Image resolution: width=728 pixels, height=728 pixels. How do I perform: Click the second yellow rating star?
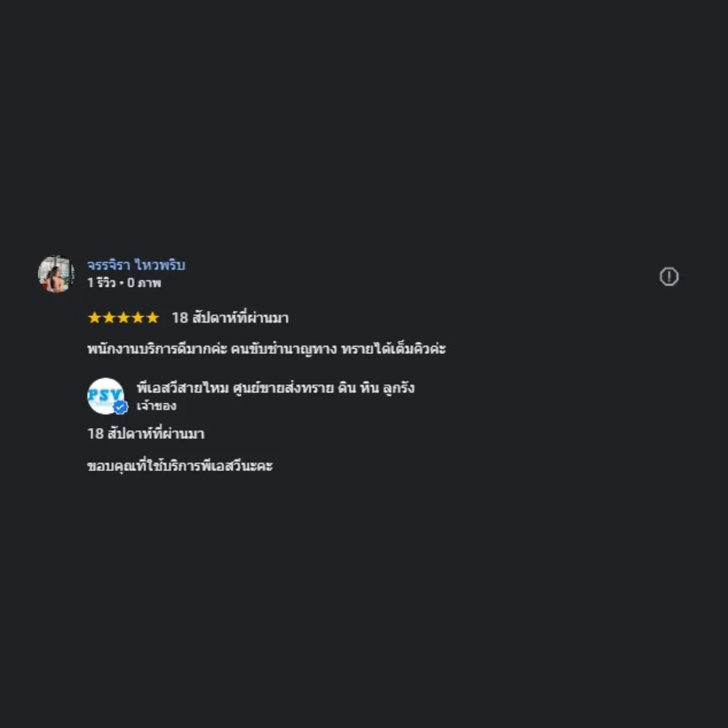(x=108, y=317)
